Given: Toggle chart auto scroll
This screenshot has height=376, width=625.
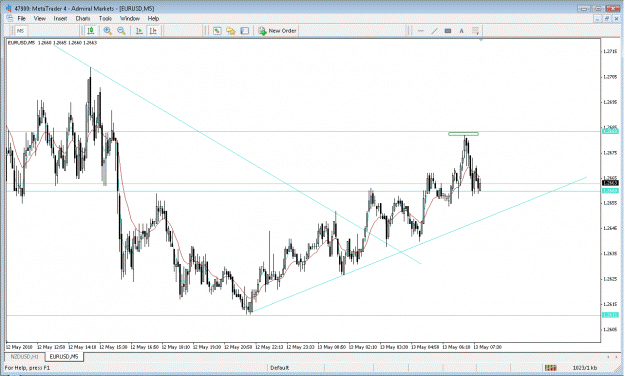Looking at the screenshot, I should (x=139, y=31).
